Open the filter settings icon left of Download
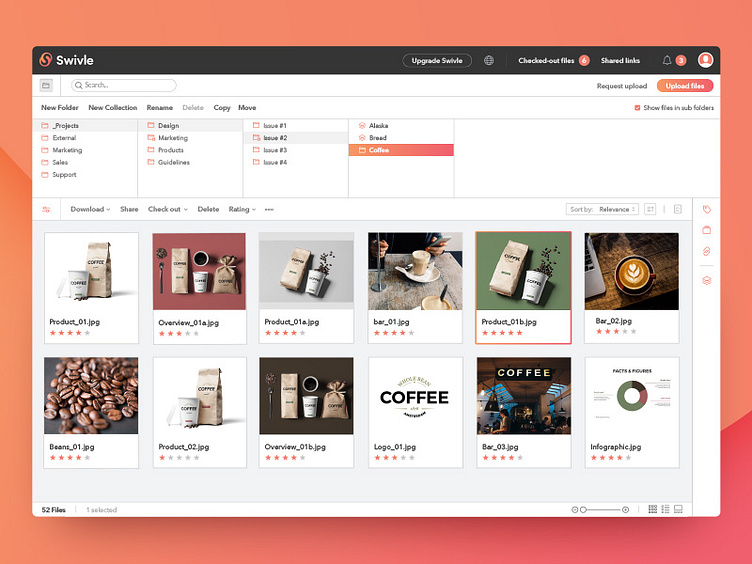 tap(46, 210)
